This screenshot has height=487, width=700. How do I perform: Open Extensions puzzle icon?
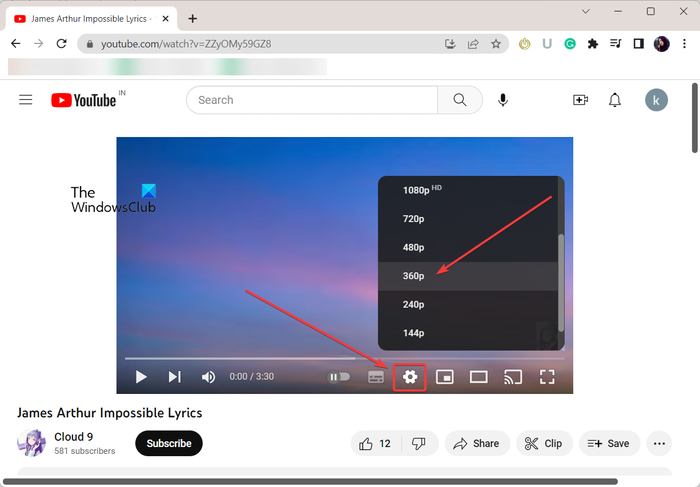592,44
